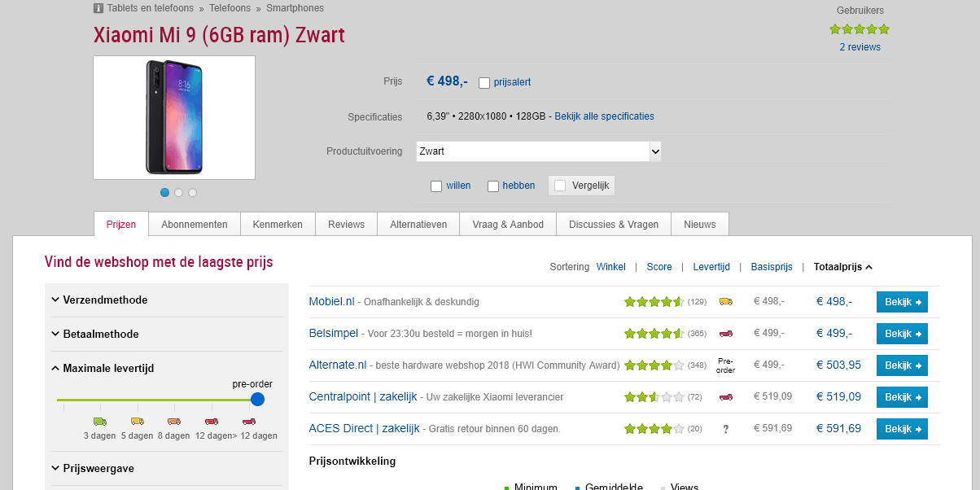The image size is (980, 490).
Task: Switch to the Kenmerken tab
Action: (x=278, y=225)
